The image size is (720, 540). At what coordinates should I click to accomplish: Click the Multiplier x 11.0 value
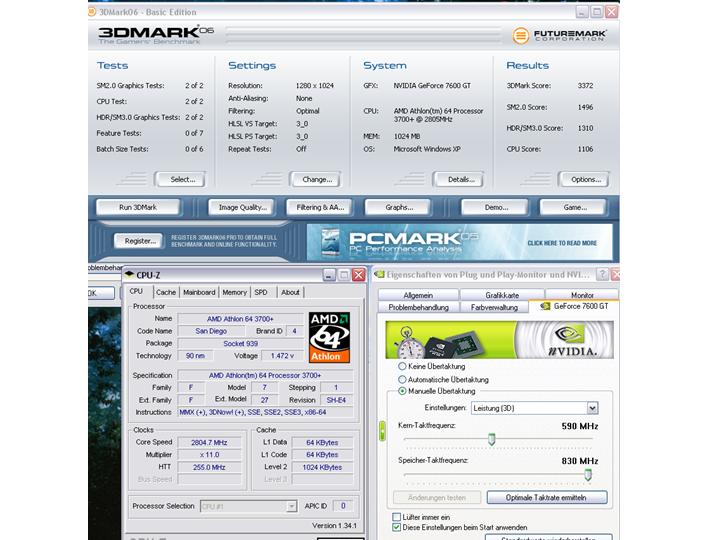pyautogui.click(x=209, y=455)
